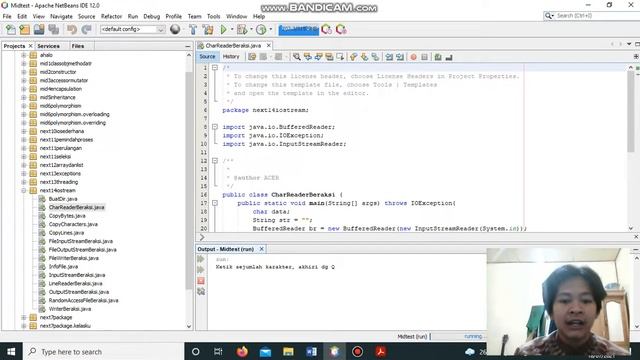Click the Output settings icon below stop
Viewport: 640px width, 360px height.
[201, 291]
